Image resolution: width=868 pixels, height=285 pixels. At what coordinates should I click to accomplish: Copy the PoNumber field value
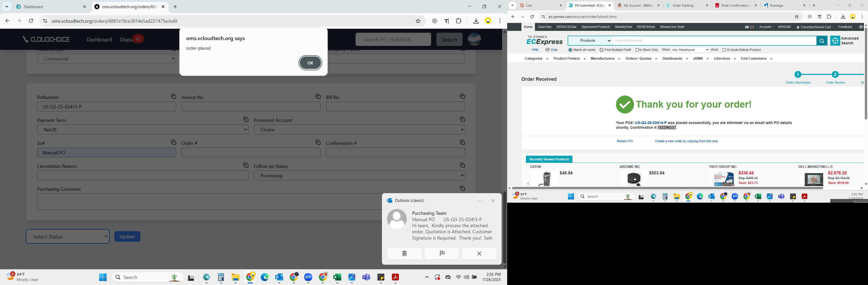coord(173,97)
